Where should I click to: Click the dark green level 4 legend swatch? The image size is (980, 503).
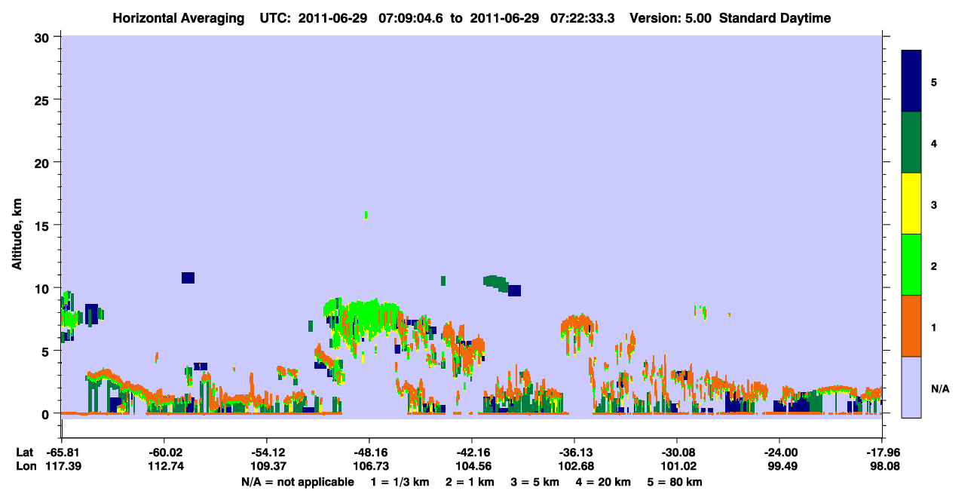(x=911, y=143)
